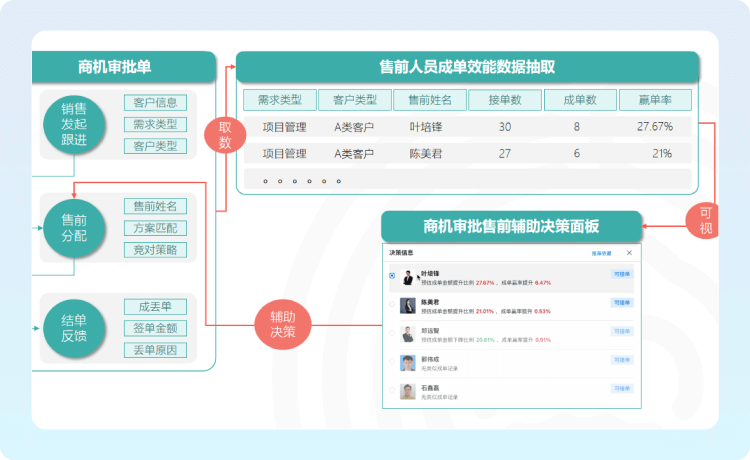
Task: Close the 决策信息 panel with the X
Action: pyautogui.click(x=629, y=253)
